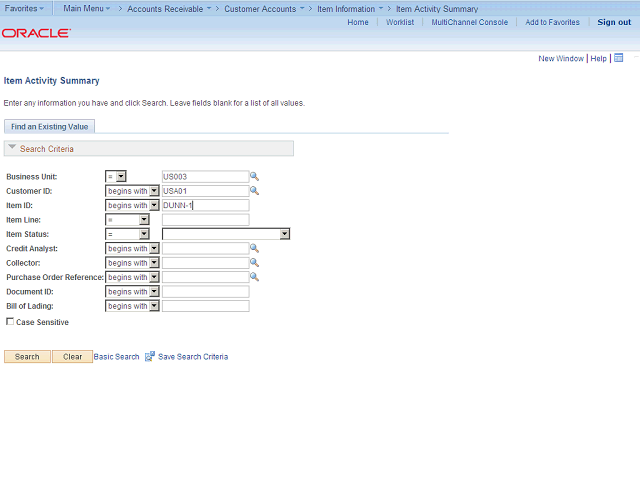Image resolution: width=640 pixels, height=480 pixels.
Task: Click the Document ID input field
Action: 205,292
